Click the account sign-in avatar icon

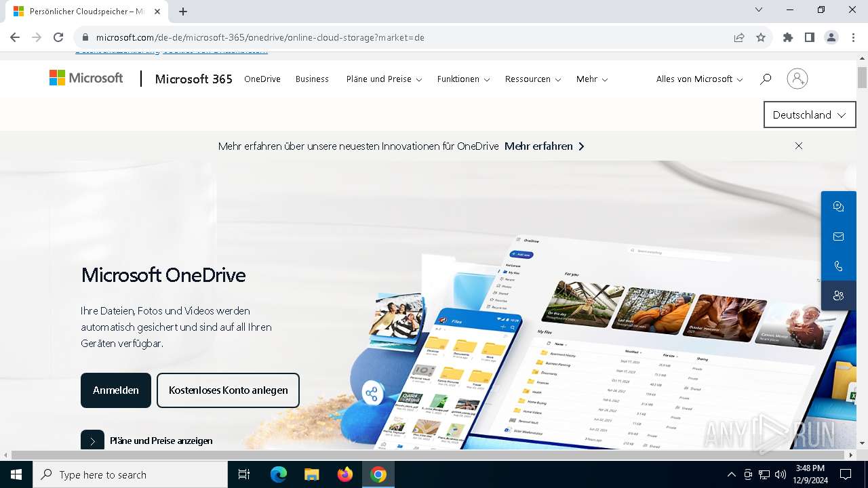pos(797,79)
